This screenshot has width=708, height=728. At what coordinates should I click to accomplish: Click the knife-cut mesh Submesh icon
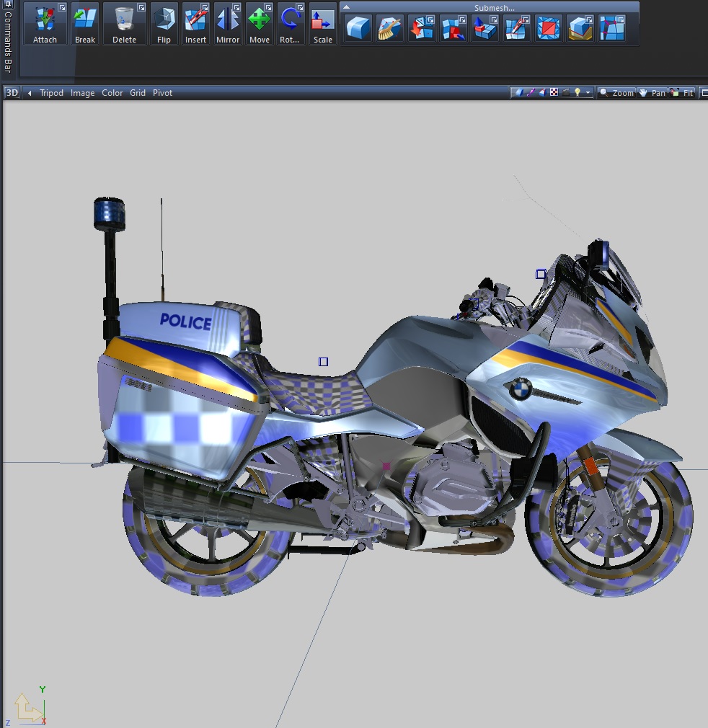(x=516, y=28)
